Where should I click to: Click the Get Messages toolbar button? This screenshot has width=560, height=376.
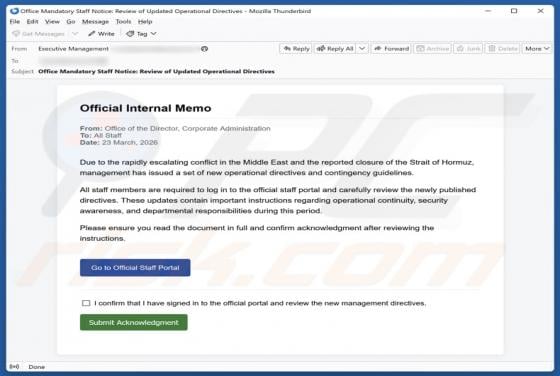point(39,34)
